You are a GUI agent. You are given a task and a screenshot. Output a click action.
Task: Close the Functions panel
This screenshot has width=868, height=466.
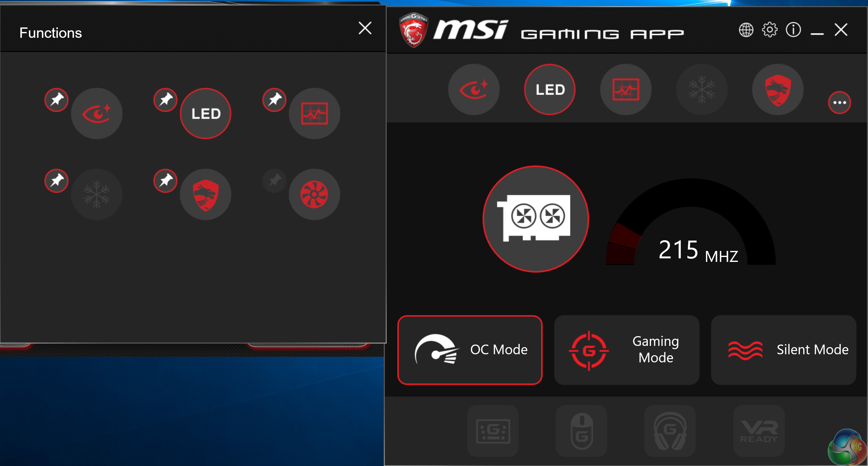click(365, 28)
